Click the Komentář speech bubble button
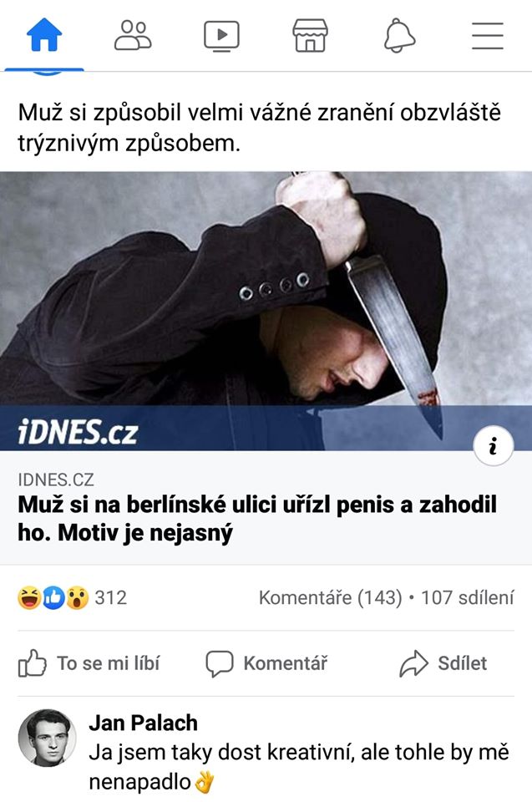 click(x=266, y=663)
